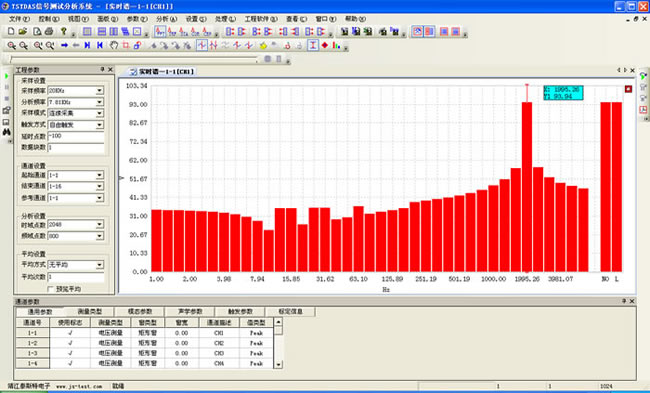Toggle the use-flag checkmark for channel 1-3

coord(70,353)
